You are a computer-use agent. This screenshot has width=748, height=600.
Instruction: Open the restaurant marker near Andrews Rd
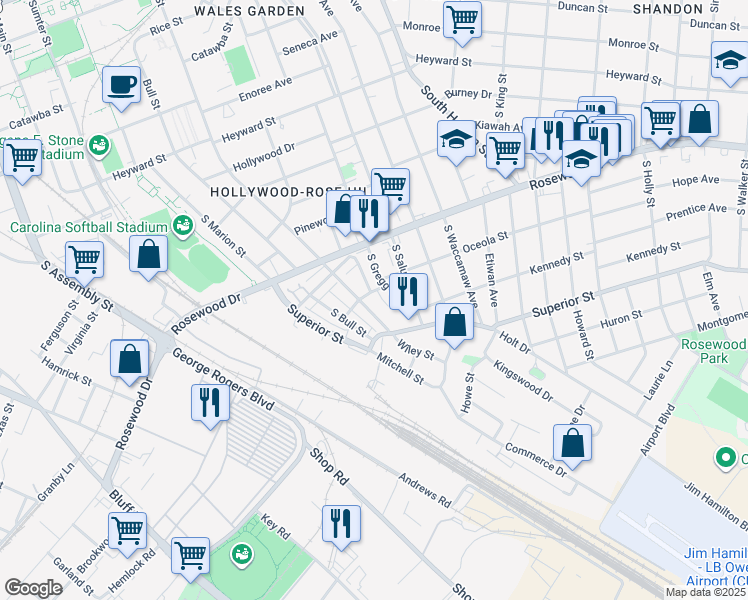[x=341, y=523]
